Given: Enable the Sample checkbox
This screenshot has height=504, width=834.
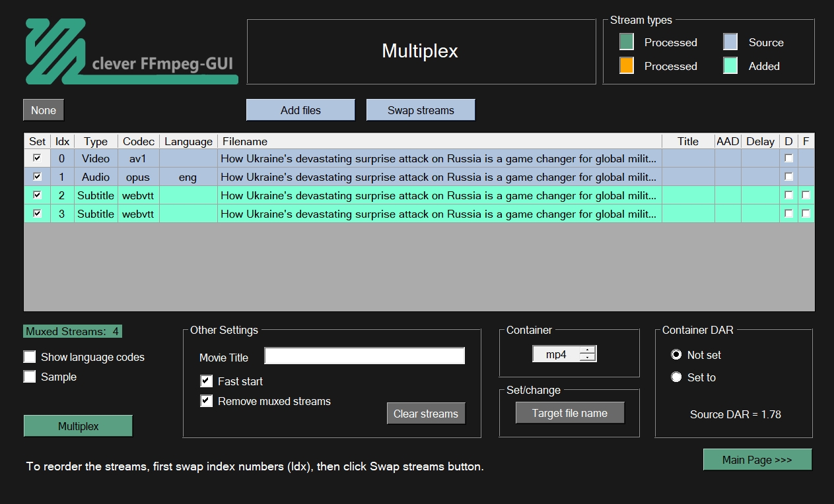Looking at the screenshot, I should pyautogui.click(x=30, y=377).
